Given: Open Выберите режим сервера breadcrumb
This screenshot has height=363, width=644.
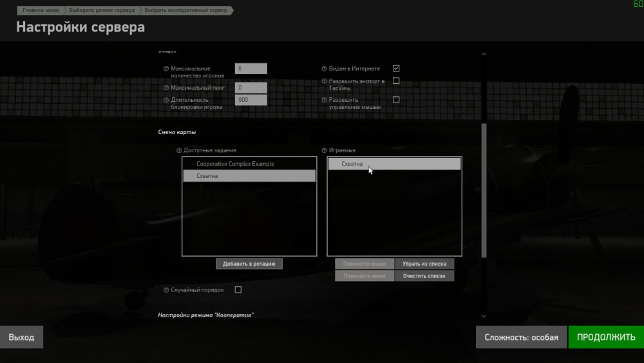Looking at the screenshot, I should [x=102, y=10].
